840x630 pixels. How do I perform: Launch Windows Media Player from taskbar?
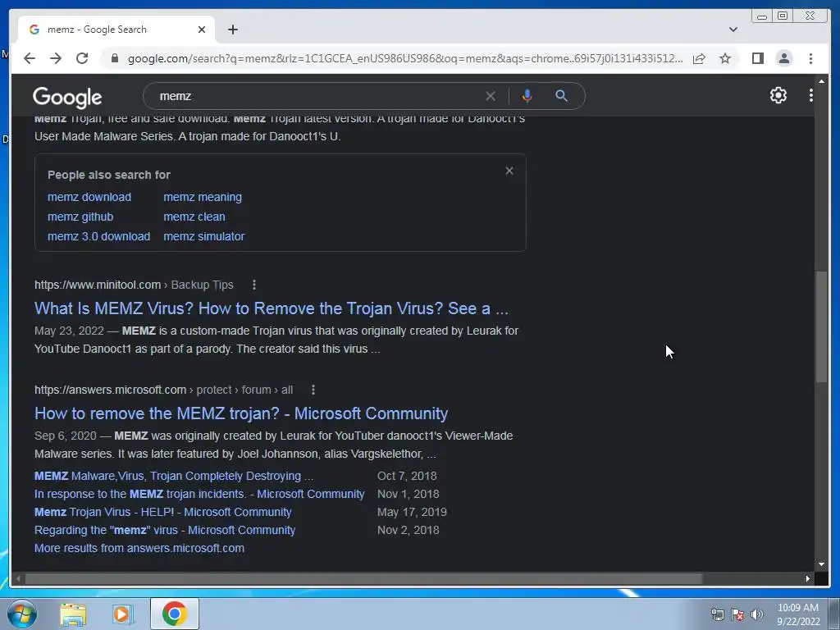pos(123,614)
